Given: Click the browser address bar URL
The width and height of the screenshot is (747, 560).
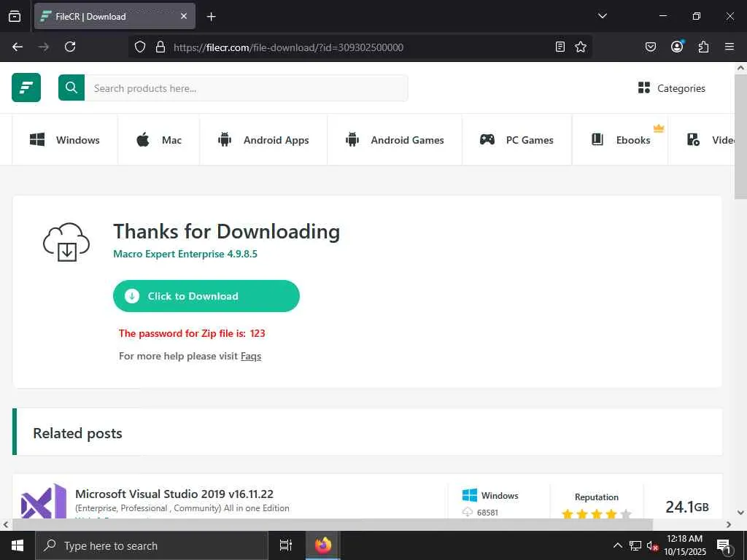Looking at the screenshot, I should click(288, 47).
